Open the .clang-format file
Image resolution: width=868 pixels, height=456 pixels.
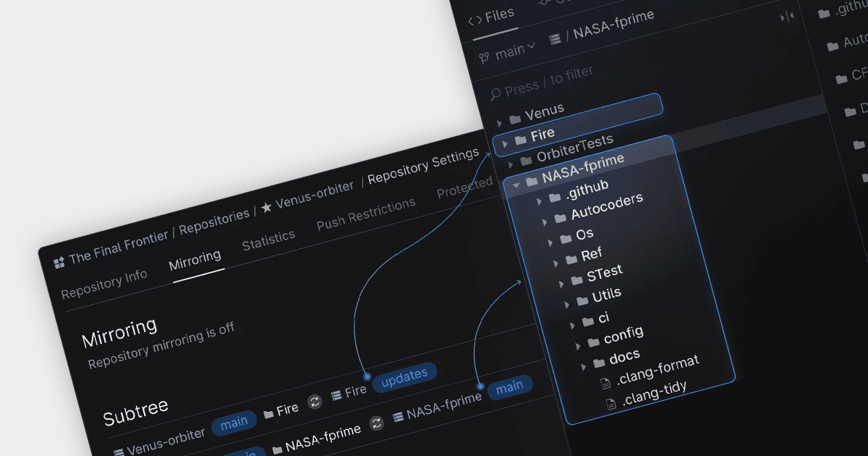point(658,369)
